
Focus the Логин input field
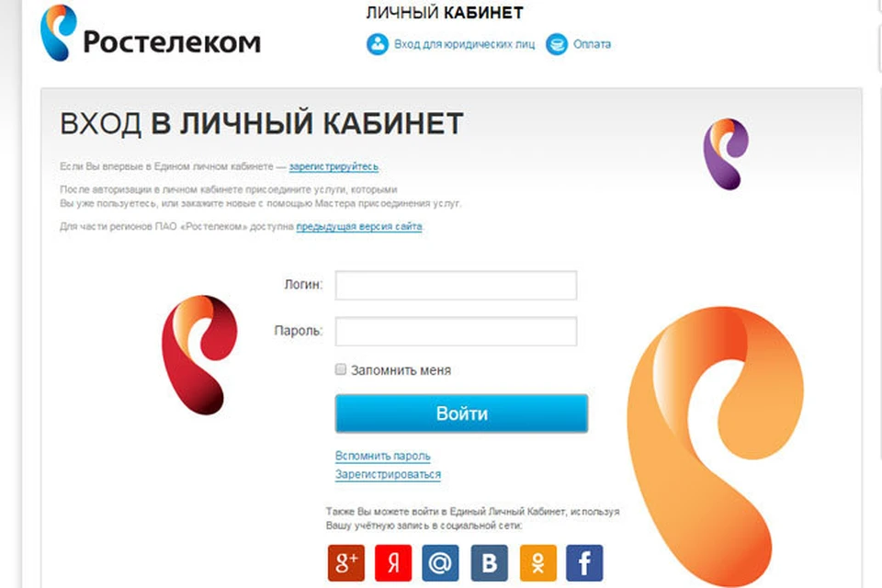[x=457, y=286]
